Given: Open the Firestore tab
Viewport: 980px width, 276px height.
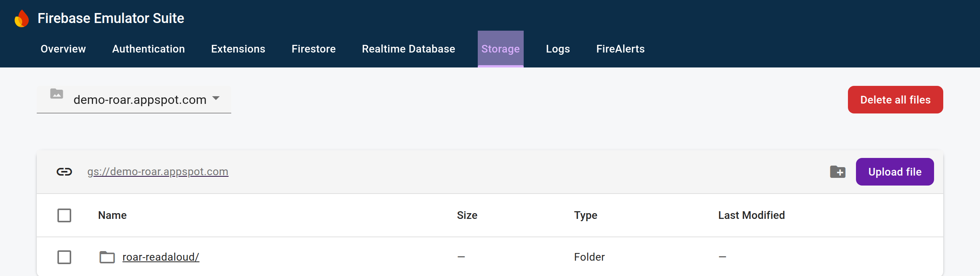Looking at the screenshot, I should [x=314, y=49].
